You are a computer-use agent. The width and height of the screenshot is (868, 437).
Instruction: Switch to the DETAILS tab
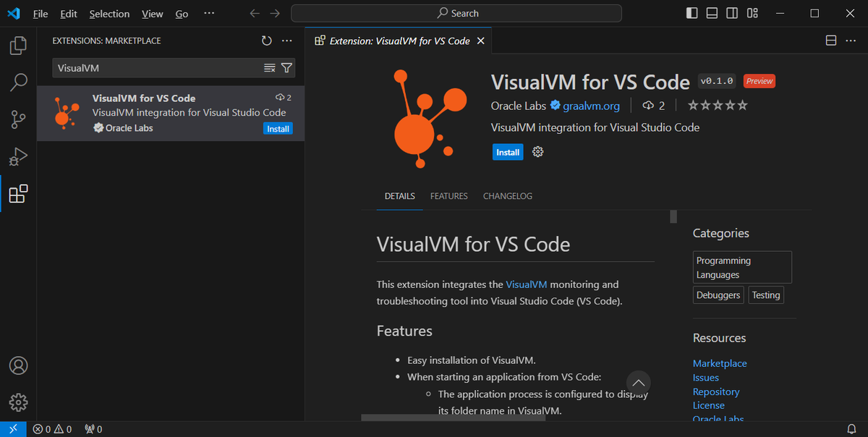(x=400, y=196)
